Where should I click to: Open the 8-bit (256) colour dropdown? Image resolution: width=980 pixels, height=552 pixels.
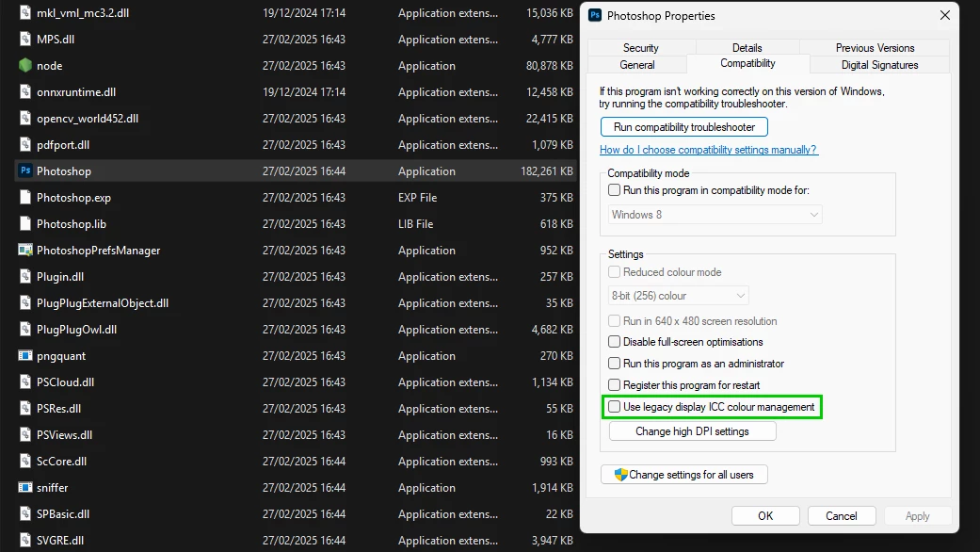pos(678,296)
